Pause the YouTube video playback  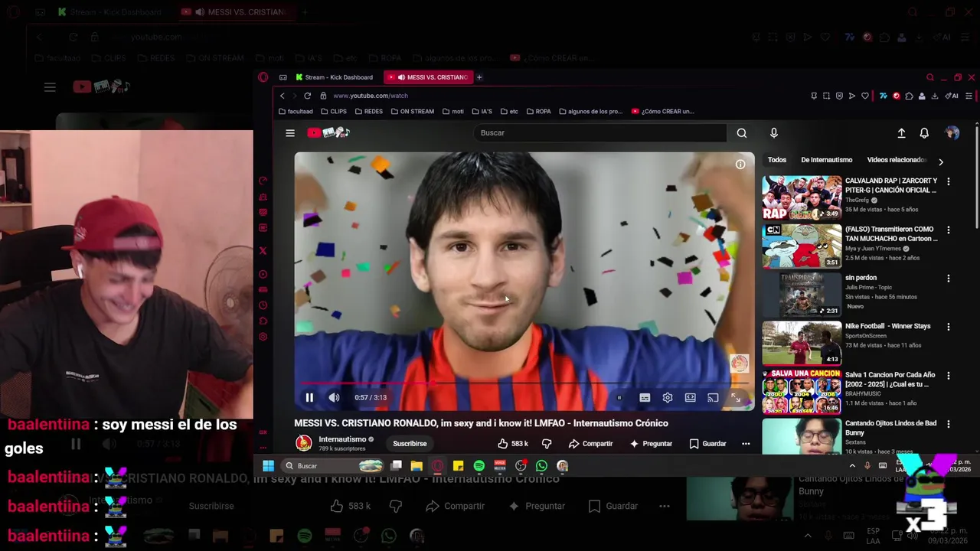click(x=309, y=397)
